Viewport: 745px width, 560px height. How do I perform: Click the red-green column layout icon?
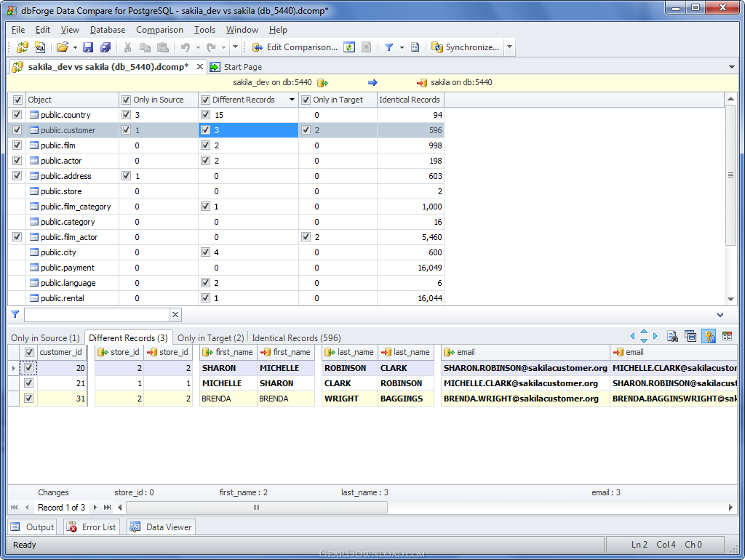coord(727,336)
